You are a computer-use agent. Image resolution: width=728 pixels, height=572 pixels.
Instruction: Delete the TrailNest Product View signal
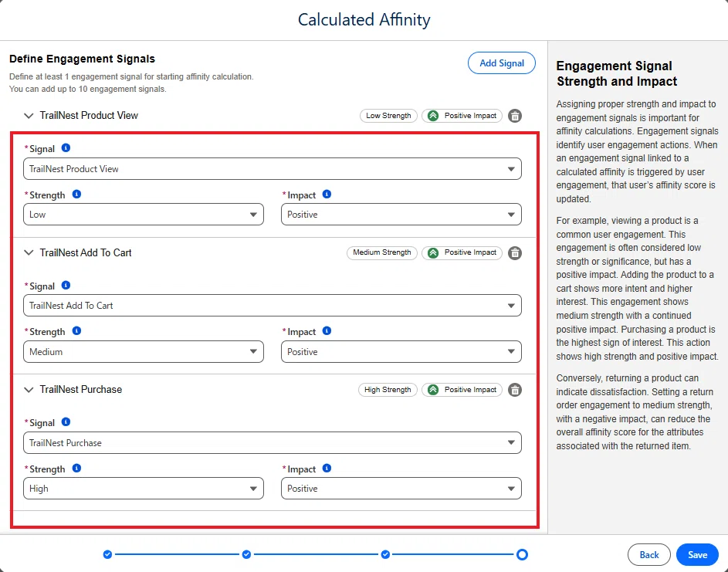point(514,116)
